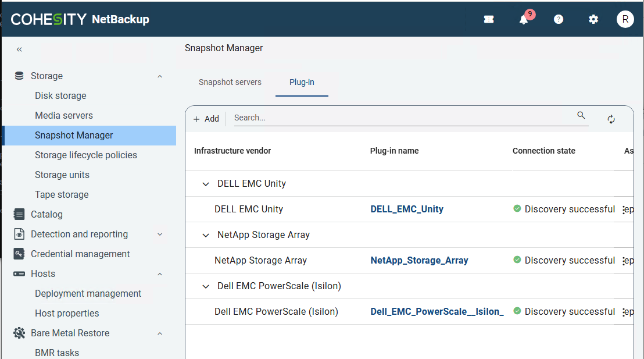
Task: Collapse the DELL EMC Unity group
Action: point(205,184)
